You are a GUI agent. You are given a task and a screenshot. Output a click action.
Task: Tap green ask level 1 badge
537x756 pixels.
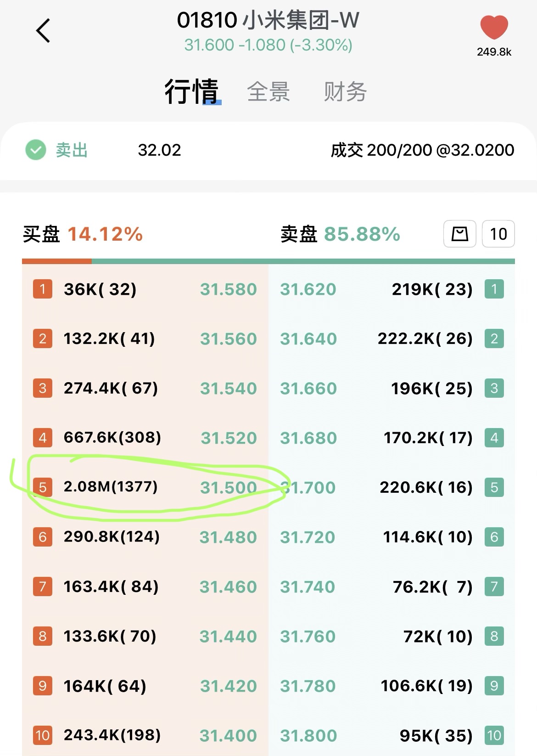click(x=494, y=289)
